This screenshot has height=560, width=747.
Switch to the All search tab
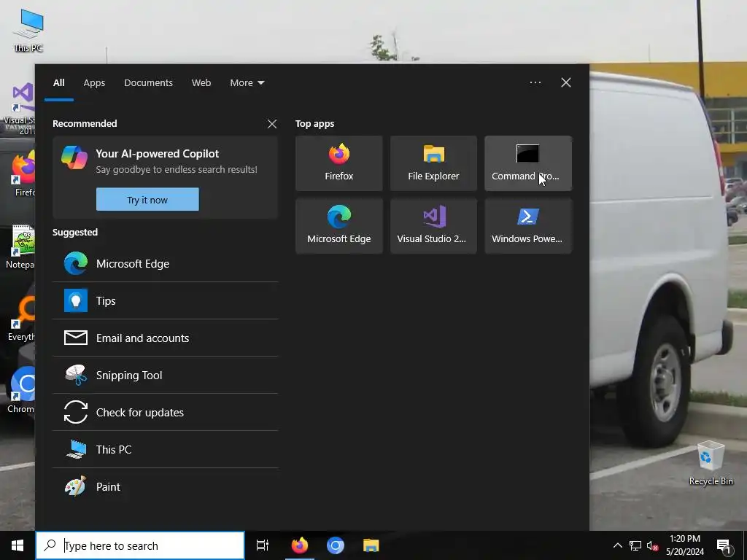pos(59,83)
